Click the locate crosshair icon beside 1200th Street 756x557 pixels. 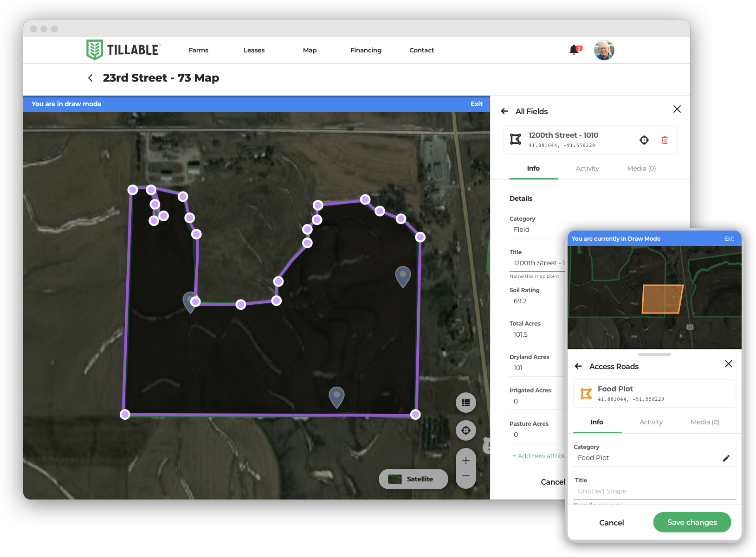pyautogui.click(x=644, y=140)
